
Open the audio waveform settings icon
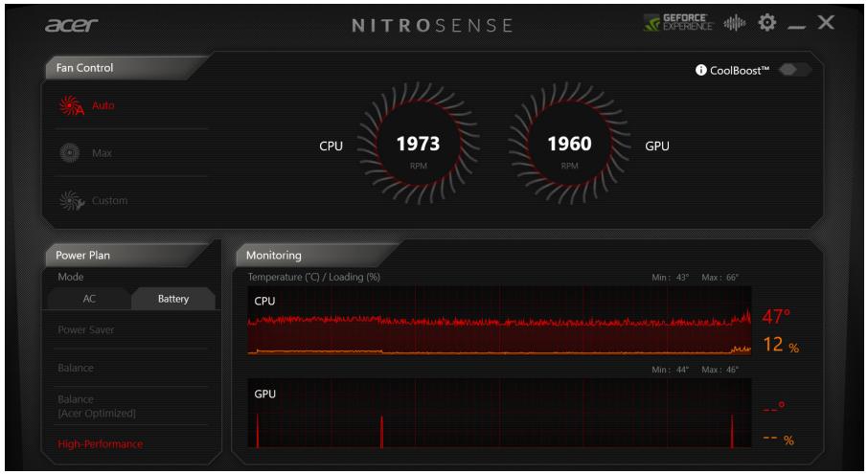click(735, 23)
